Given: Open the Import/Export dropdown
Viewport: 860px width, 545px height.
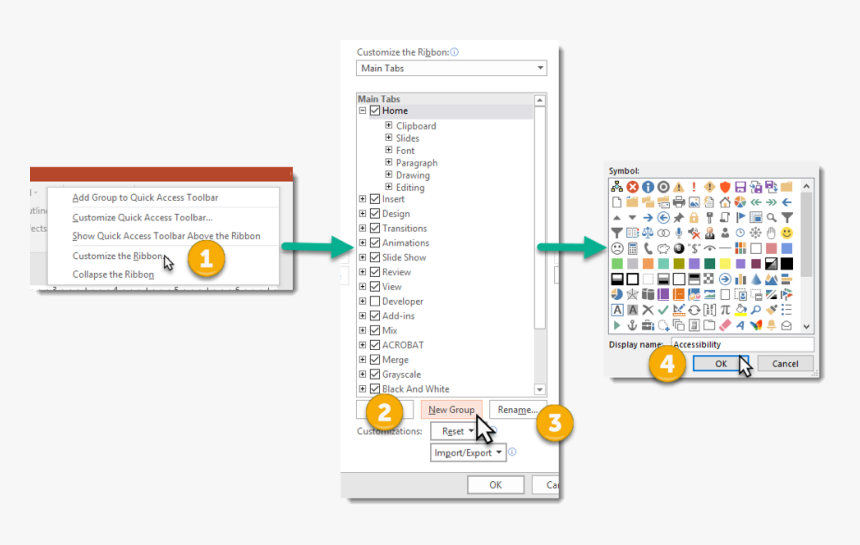Looking at the screenshot, I should click(468, 453).
